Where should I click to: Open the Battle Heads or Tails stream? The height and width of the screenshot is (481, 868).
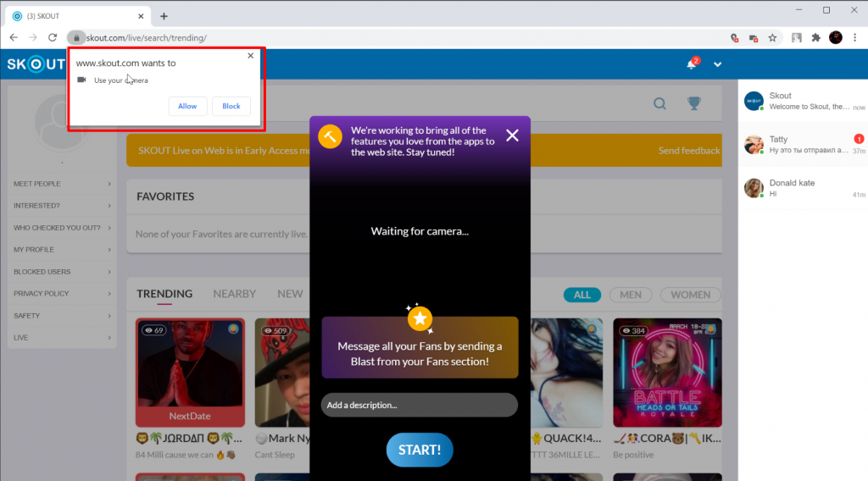coord(667,373)
